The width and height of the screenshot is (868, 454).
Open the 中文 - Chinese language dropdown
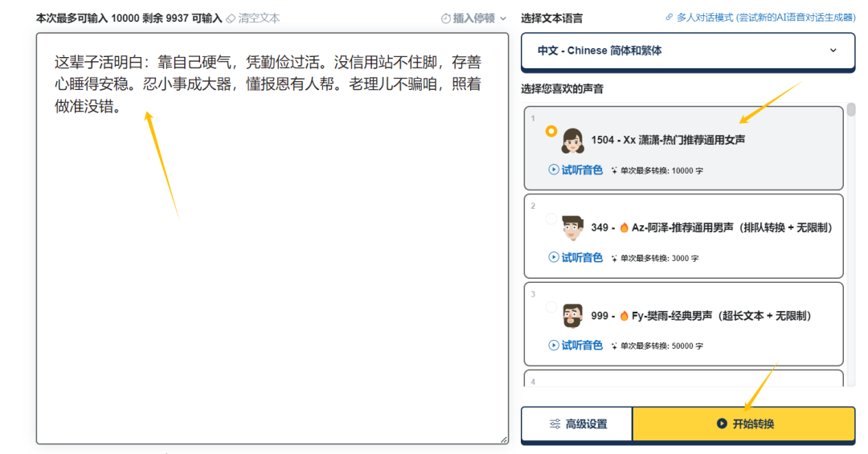tap(688, 51)
